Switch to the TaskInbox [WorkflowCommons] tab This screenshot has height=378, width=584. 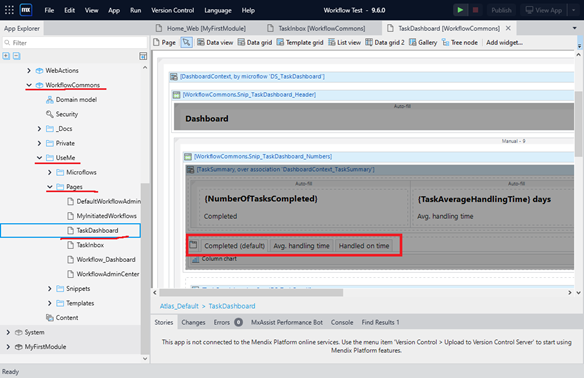(x=317, y=28)
